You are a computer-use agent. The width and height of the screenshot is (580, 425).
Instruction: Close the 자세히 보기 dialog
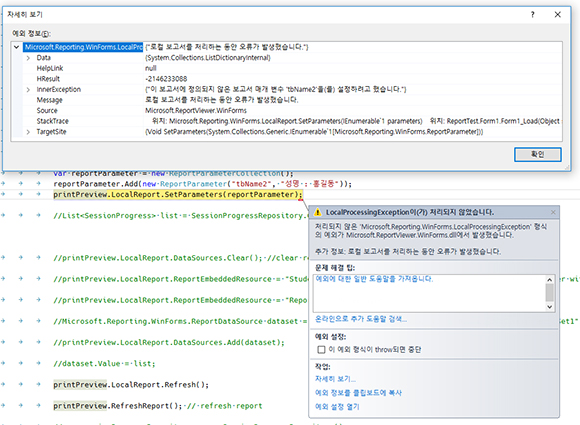tap(557, 14)
